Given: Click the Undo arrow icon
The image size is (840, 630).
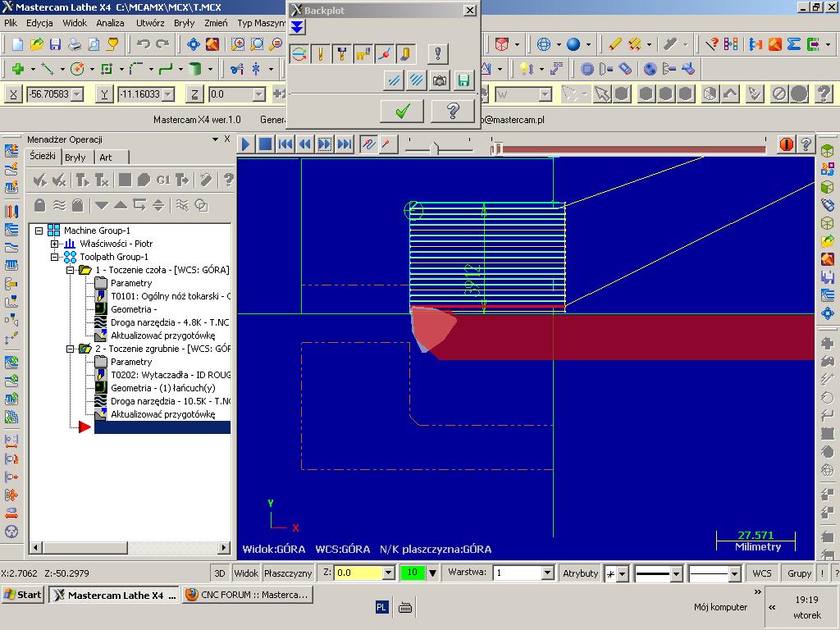Looking at the screenshot, I should point(143,44).
